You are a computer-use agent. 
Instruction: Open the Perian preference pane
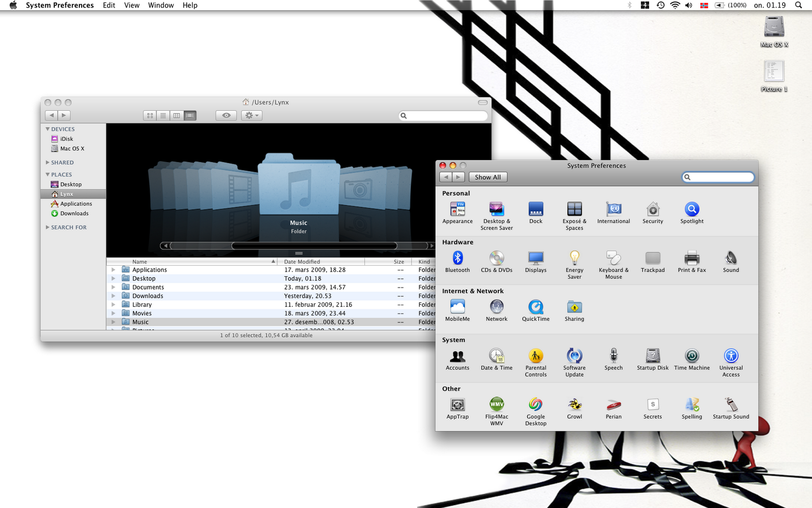point(614,407)
